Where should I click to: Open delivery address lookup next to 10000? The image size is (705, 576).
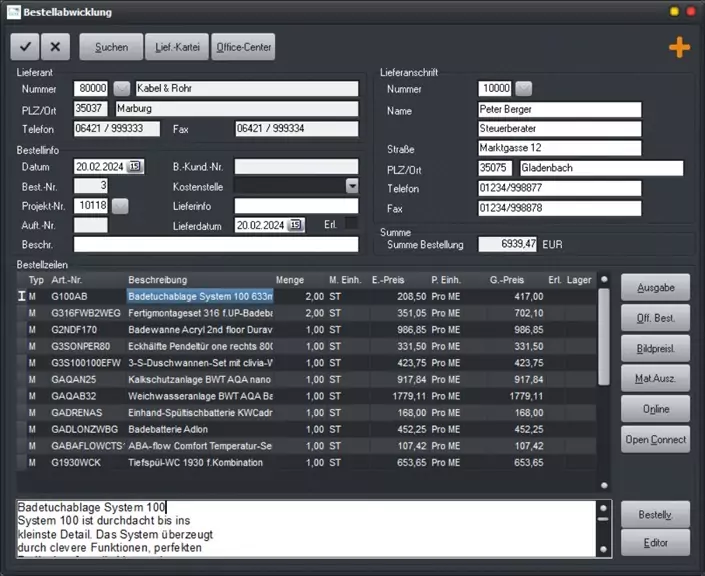pyautogui.click(x=523, y=89)
